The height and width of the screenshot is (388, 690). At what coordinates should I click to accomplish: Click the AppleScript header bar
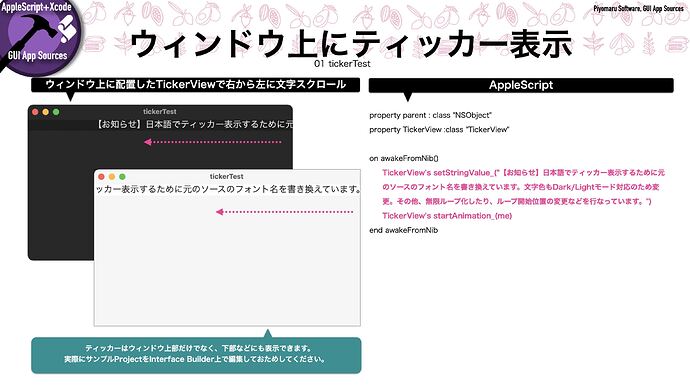pyautogui.click(x=521, y=85)
